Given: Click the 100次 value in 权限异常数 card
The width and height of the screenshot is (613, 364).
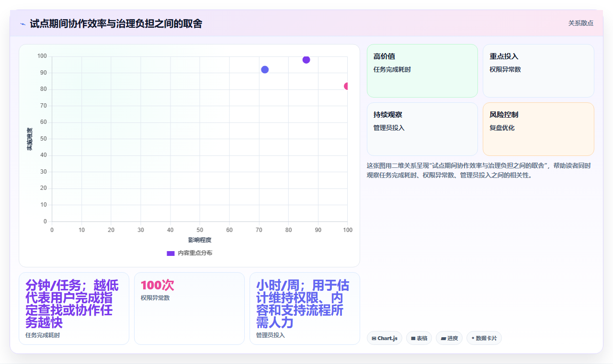Looking at the screenshot, I should [x=158, y=285].
